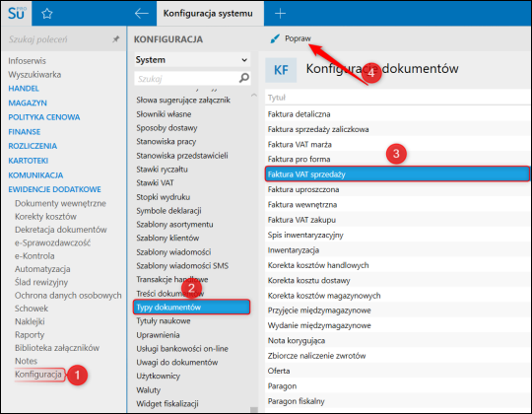Open Naklejki in sidebar

pos(30,321)
